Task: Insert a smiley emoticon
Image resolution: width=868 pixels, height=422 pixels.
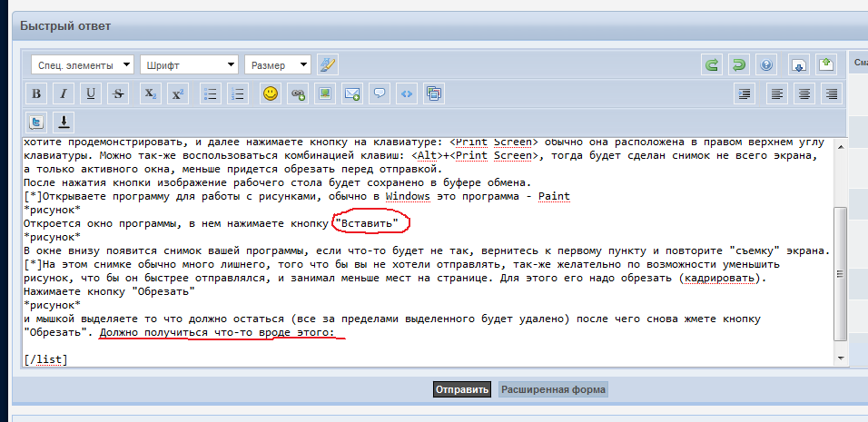Action: coord(270,93)
